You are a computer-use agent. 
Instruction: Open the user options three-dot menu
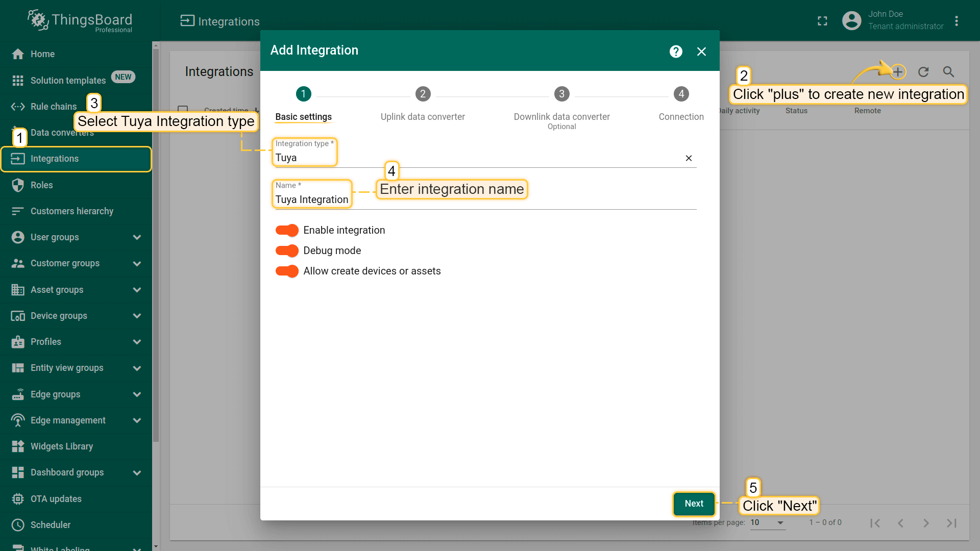point(957,21)
